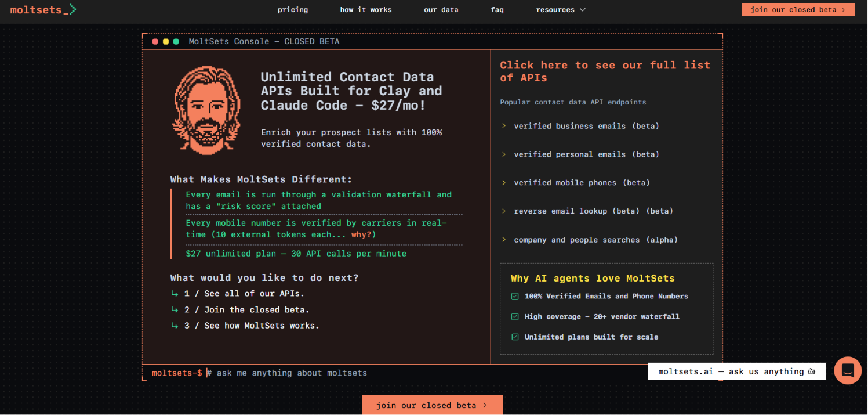Expand company and people searches endpoint
The image size is (868, 415).
coord(589,240)
